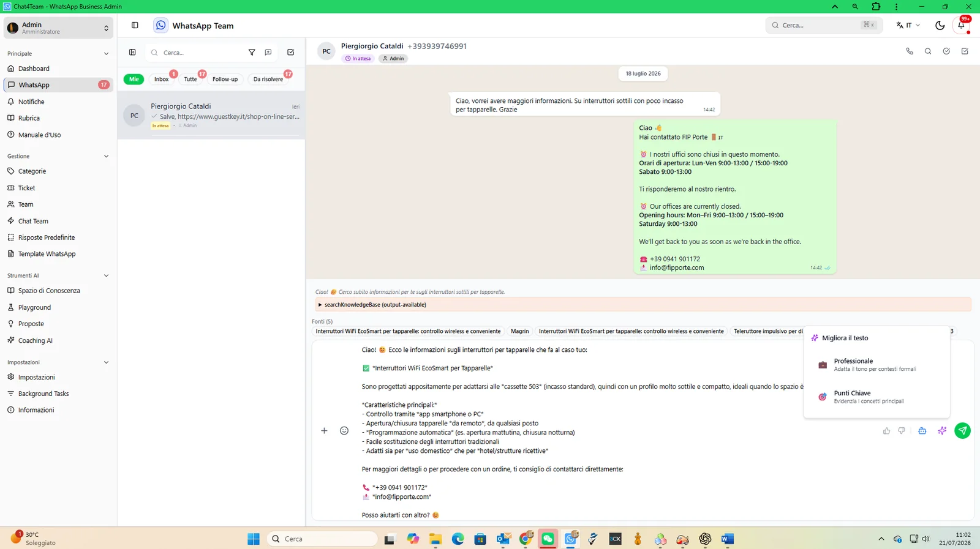
Task: Select the Follow-up filter tab
Action: pyautogui.click(x=225, y=79)
